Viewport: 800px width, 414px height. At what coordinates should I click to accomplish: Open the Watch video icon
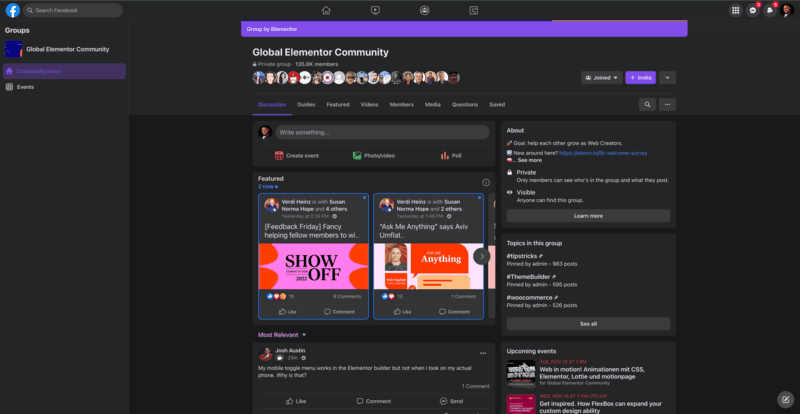click(375, 10)
